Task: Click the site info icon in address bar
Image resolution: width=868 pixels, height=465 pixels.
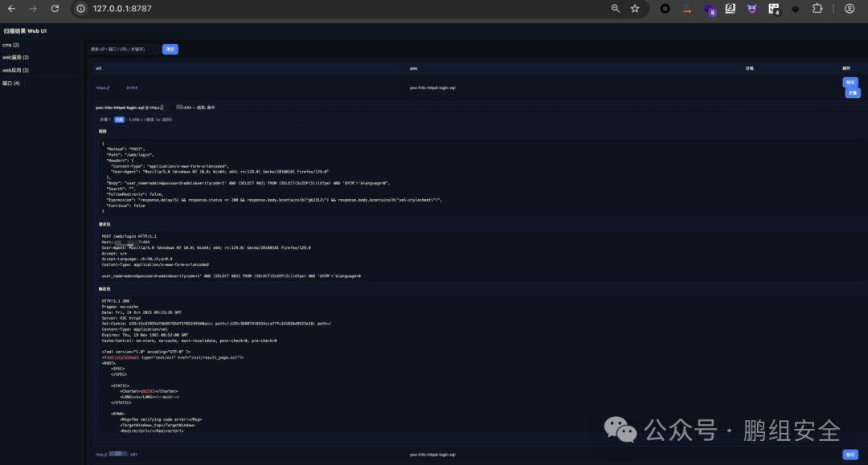Action: click(81, 9)
